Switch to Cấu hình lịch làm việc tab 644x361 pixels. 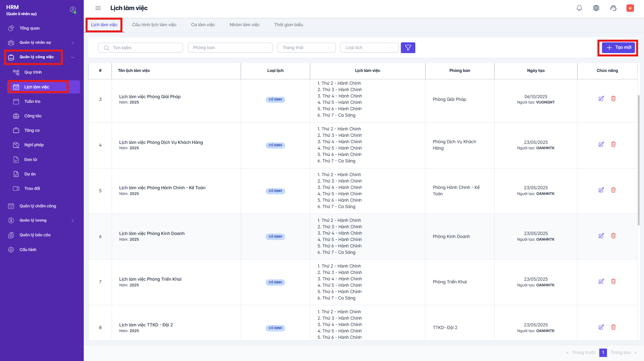click(154, 25)
